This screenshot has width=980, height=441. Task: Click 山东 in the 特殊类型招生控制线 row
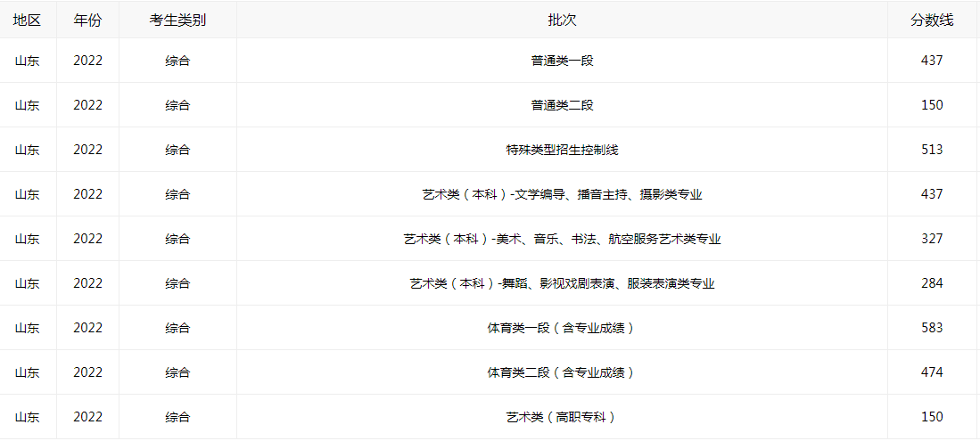[x=27, y=150]
